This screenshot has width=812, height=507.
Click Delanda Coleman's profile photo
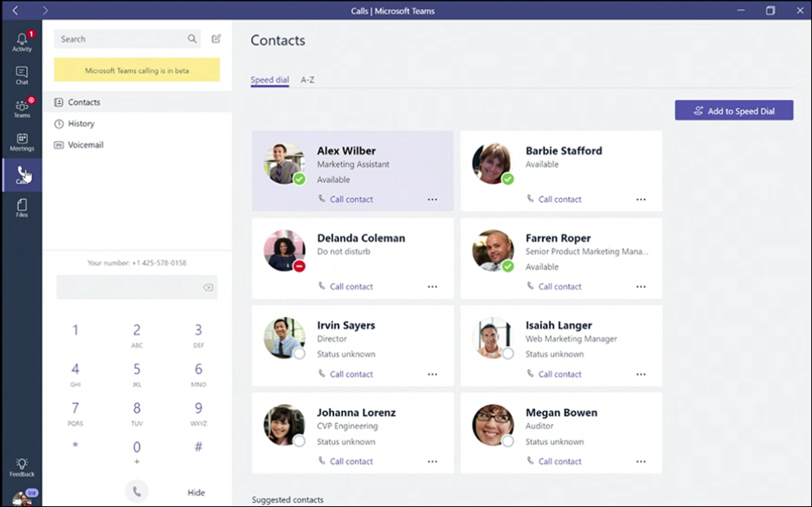283,250
